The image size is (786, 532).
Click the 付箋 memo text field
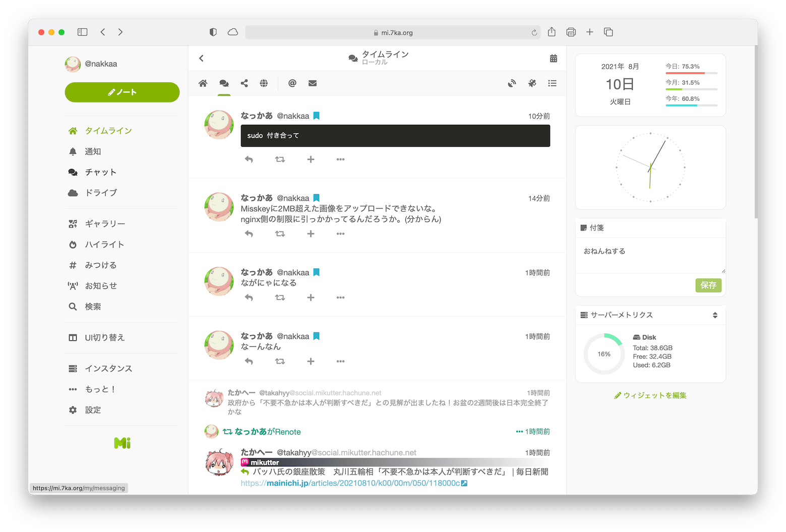[649, 256]
